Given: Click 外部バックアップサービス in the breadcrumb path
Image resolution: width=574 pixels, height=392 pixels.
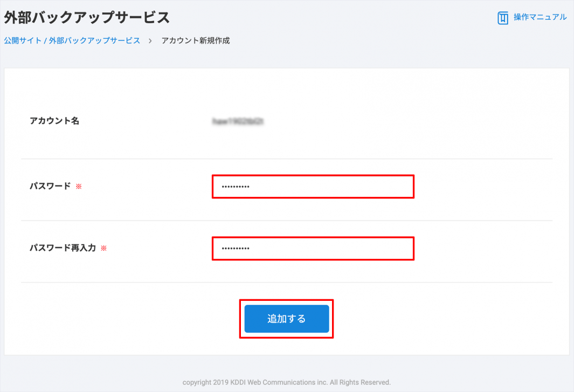Looking at the screenshot, I should tap(94, 40).
